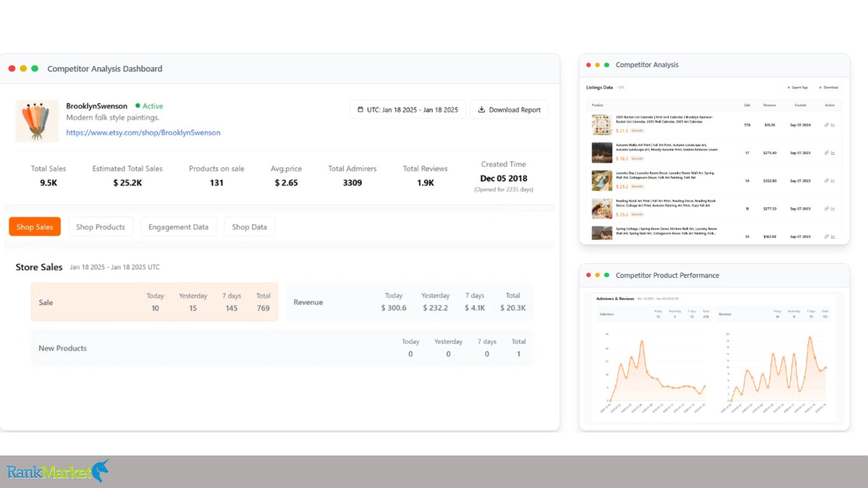The height and width of the screenshot is (488, 868).
Task: Open the BrooklynSwenson Etsy shop link
Action: pos(143,133)
